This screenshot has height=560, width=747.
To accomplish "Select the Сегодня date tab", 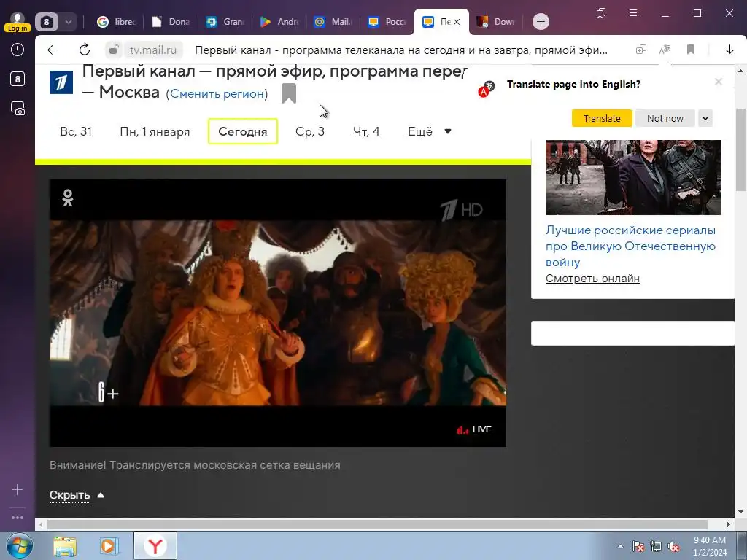I will point(243,131).
